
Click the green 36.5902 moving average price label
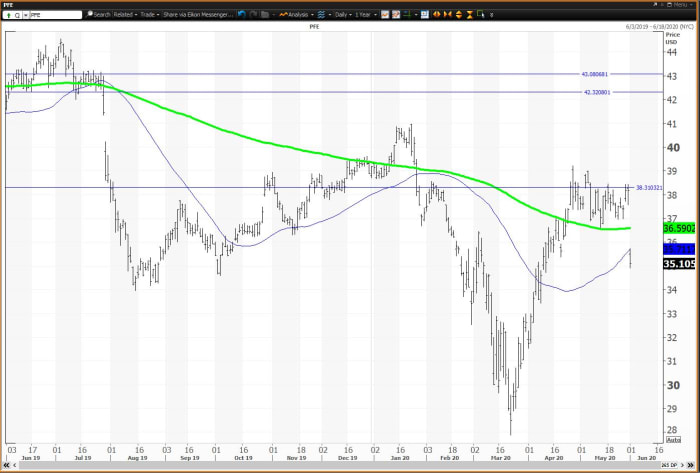[x=679, y=228]
